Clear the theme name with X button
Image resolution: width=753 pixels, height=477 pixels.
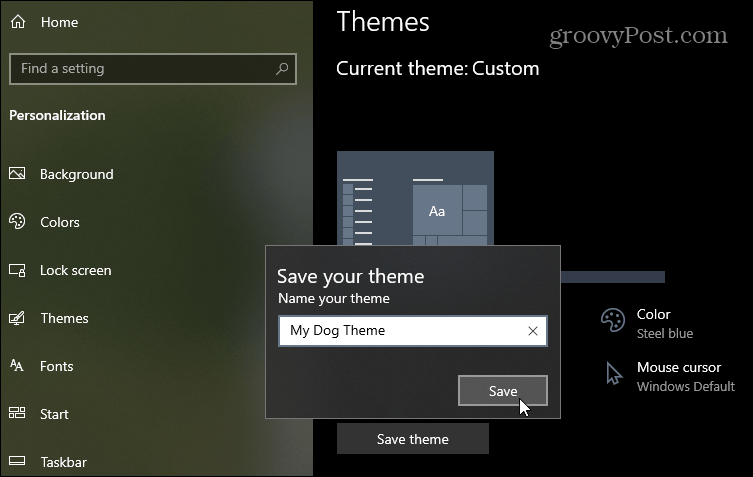tap(533, 331)
